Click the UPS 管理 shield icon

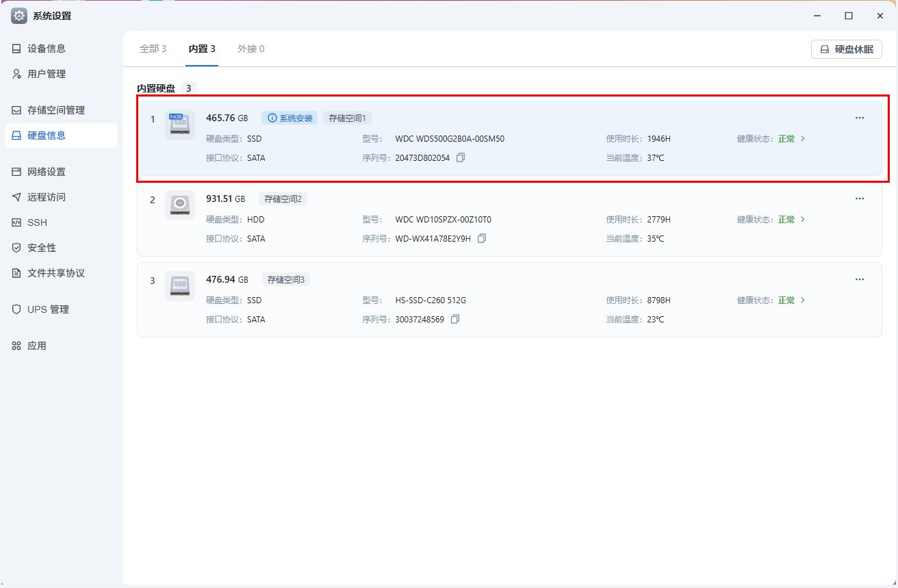click(x=16, y=309)
